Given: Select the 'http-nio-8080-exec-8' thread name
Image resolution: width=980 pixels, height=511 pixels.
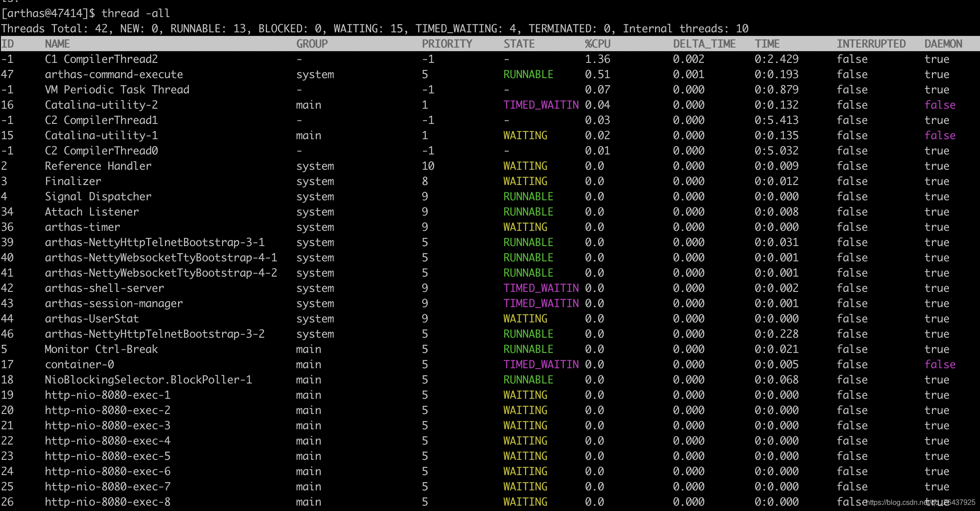Looking at the screenshot, I should [x=108, y=502].
